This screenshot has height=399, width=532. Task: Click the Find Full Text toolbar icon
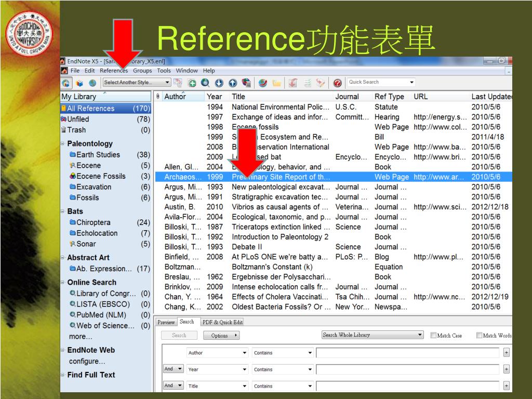click(x=246, y=83)
